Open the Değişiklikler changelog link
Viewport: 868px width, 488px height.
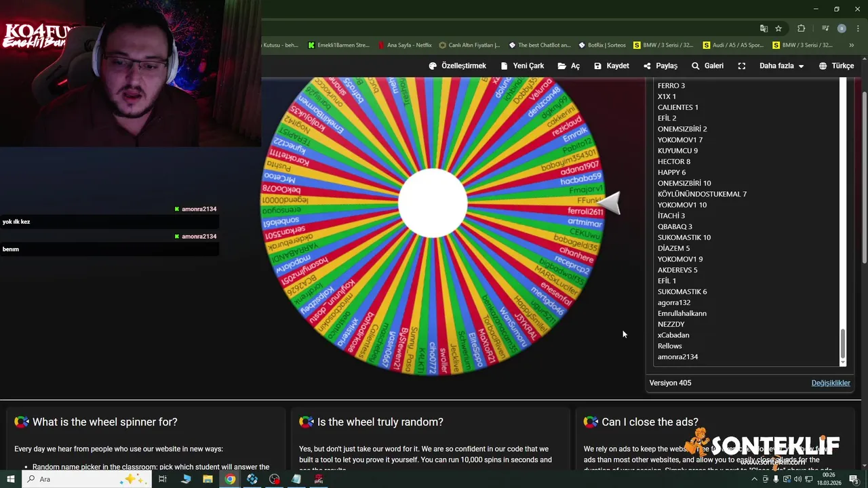pos(831,383)
